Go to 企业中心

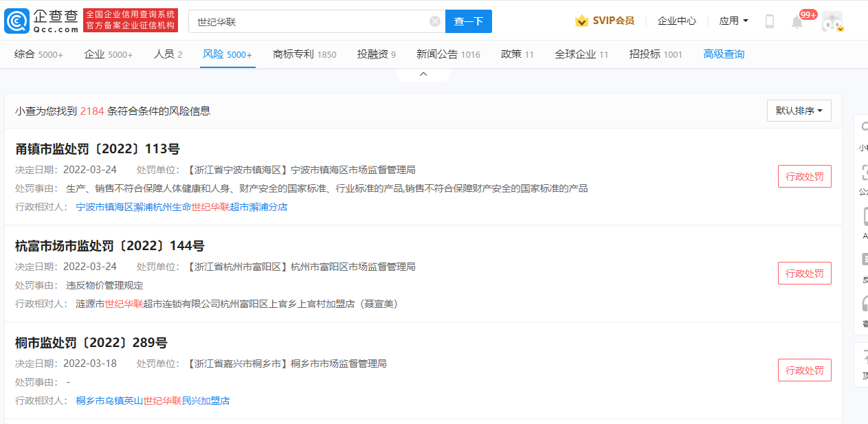tap(677, 21)
